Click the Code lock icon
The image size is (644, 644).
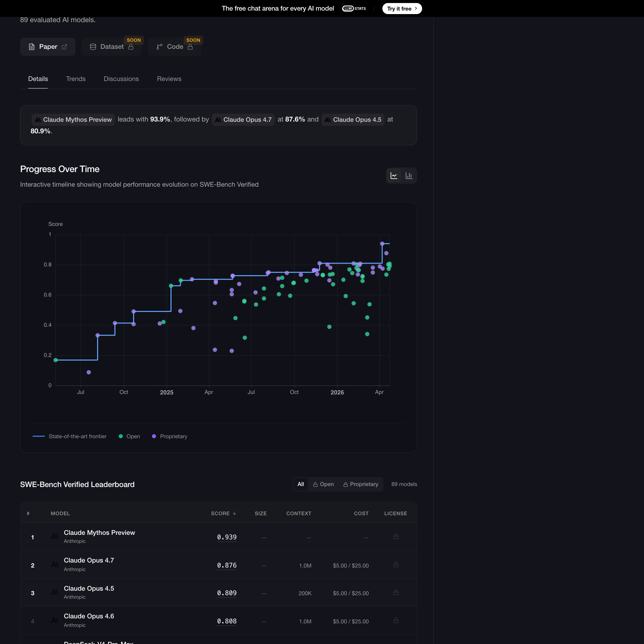click(x=190, y=47)
